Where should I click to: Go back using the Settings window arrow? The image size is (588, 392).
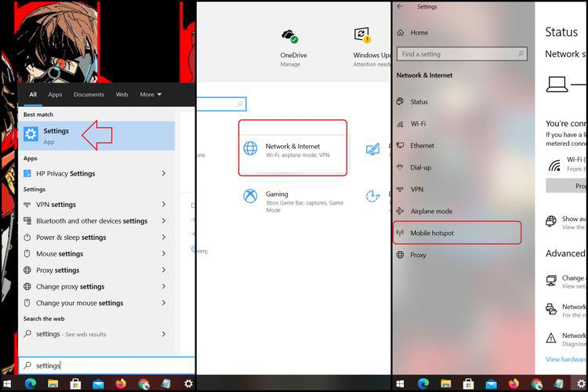coord(400,6)
